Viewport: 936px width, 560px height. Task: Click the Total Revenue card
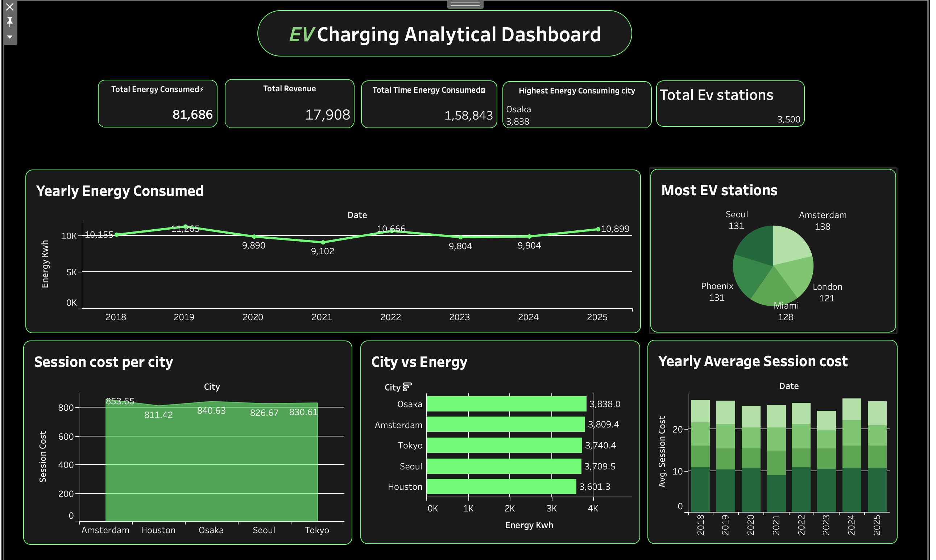(x=289, y=104)
